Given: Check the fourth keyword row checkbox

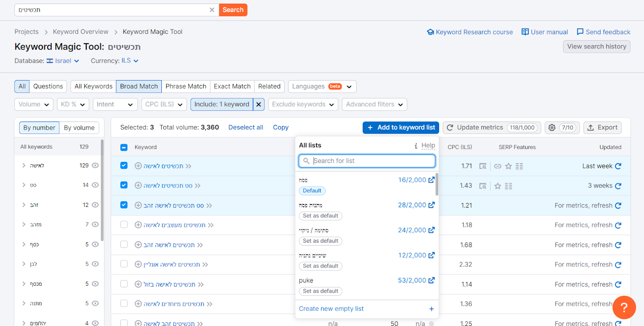Looking at the screenshot, I should (x=124, y=225).
